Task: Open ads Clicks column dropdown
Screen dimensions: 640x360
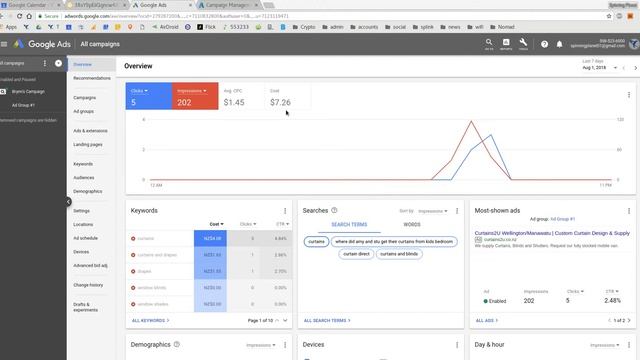Action: coord(575,291)
